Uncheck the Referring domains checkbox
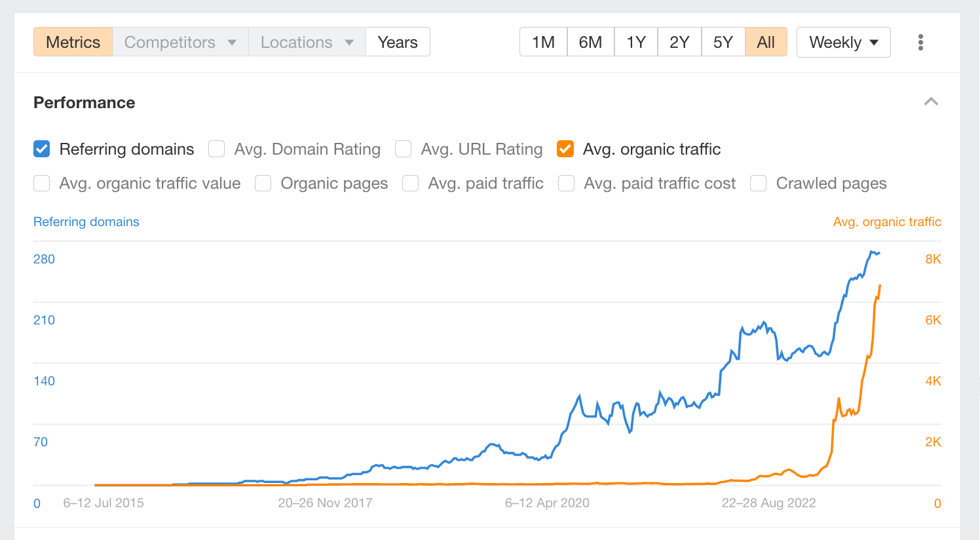The height and width of the screenshot is (540, 980). coord(42,149)
